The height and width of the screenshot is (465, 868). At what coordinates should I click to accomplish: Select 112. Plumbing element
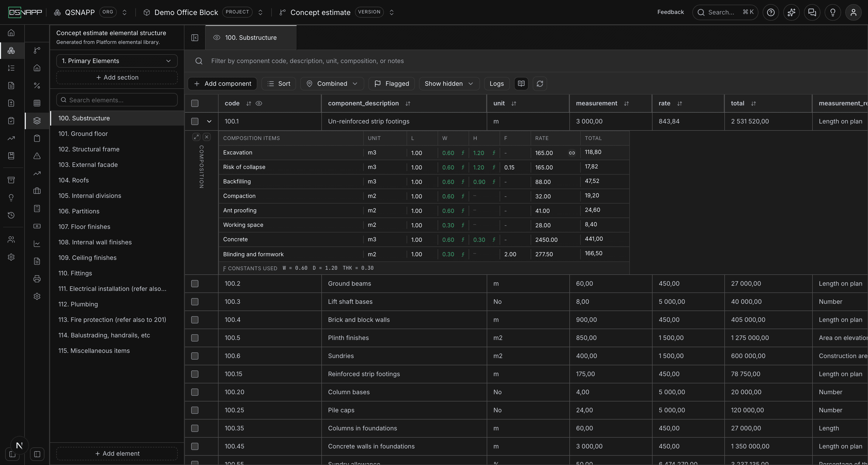click(x=117, y=304)
